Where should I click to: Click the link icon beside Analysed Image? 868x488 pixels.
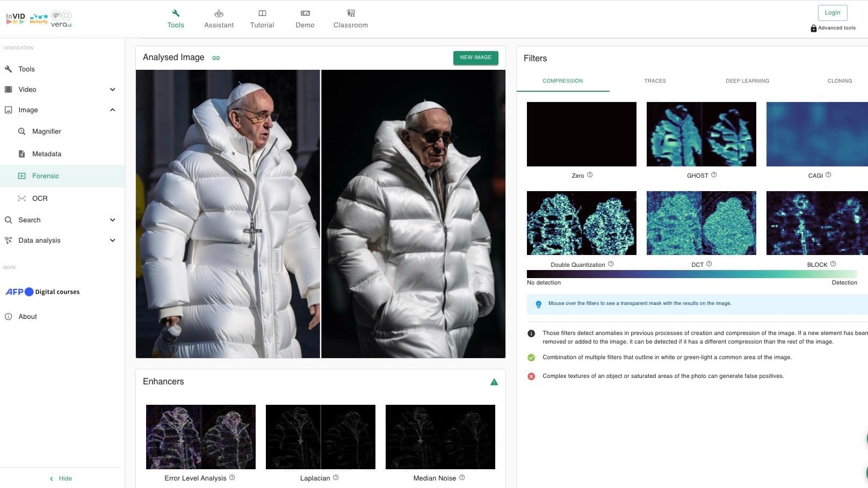216,58
